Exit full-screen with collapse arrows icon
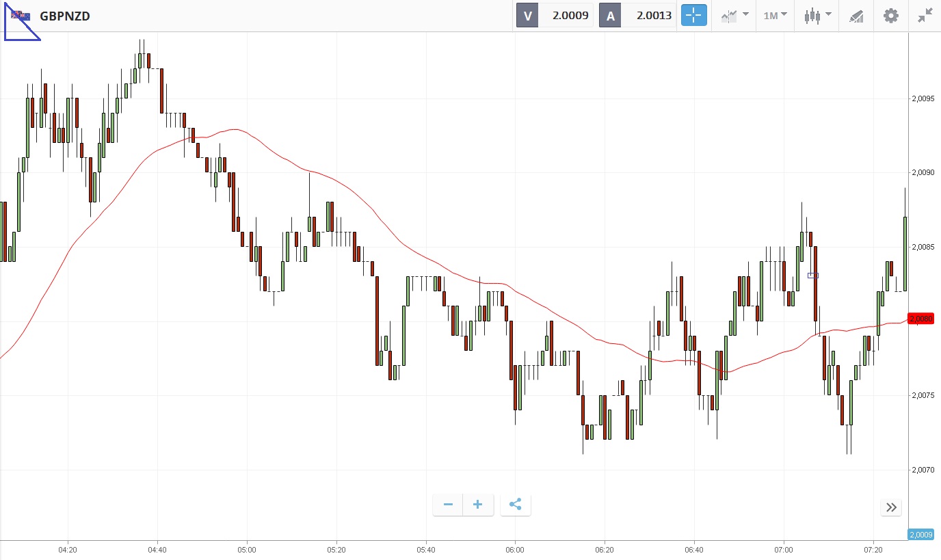 point(925,15)
